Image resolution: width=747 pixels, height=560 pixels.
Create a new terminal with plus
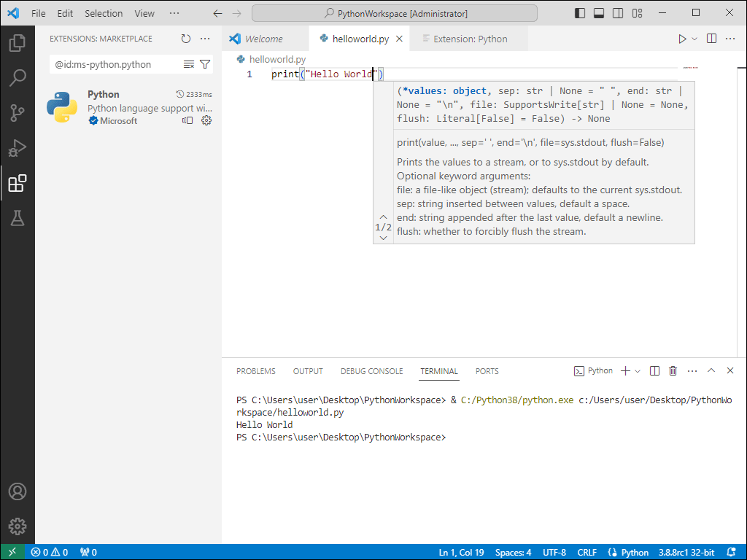tap(625, 371)
